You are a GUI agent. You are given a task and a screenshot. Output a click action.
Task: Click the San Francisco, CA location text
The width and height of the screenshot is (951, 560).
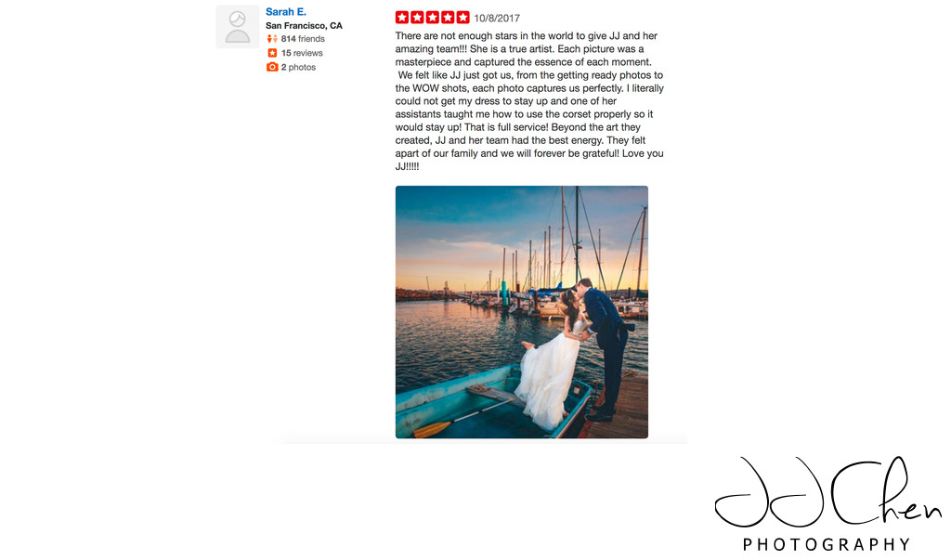[x=304, y=25]
